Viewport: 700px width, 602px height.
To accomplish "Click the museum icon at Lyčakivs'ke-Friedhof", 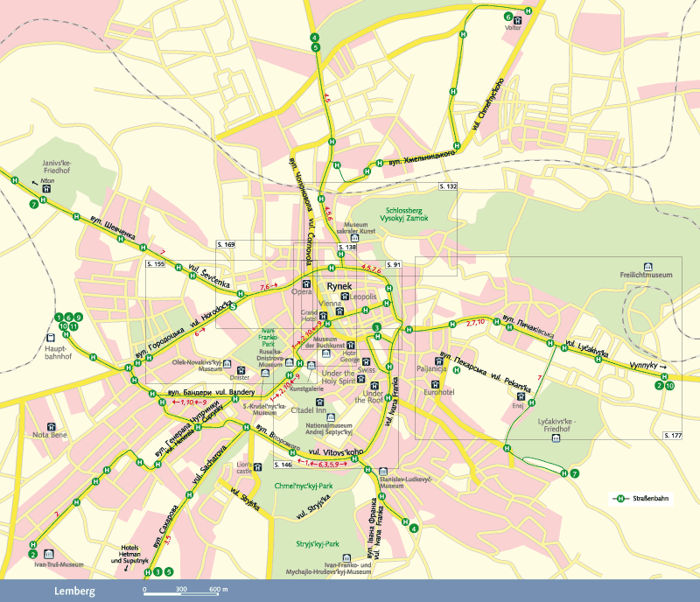I will click(x=556, y=438).
